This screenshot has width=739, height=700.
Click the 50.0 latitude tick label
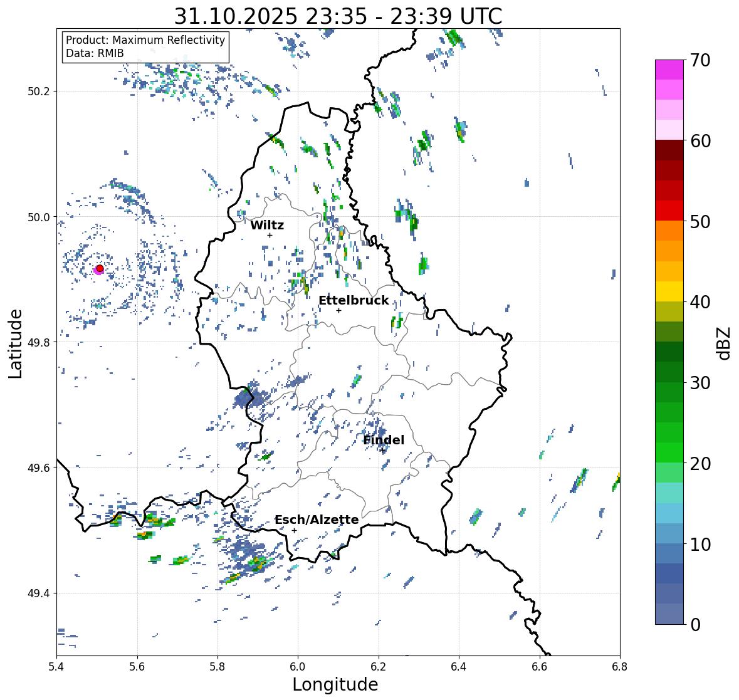click(39, 217)
